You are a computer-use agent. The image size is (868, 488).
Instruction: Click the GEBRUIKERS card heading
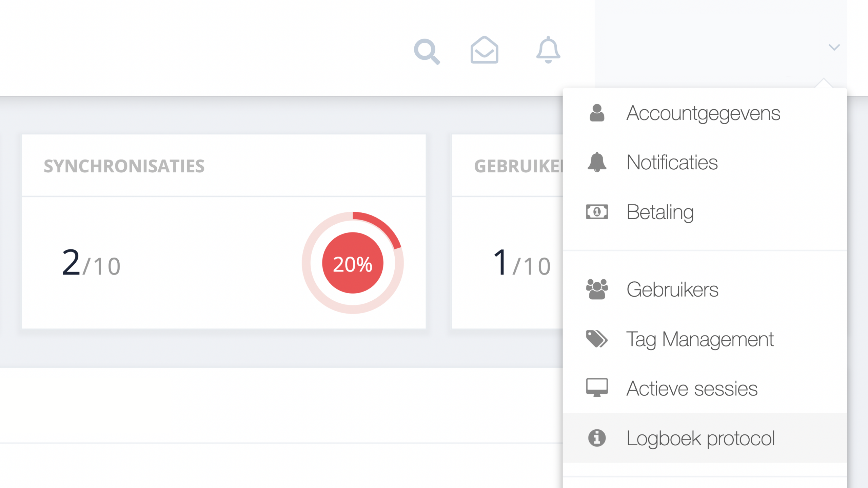pyautogui.click(x=519, y=166)
